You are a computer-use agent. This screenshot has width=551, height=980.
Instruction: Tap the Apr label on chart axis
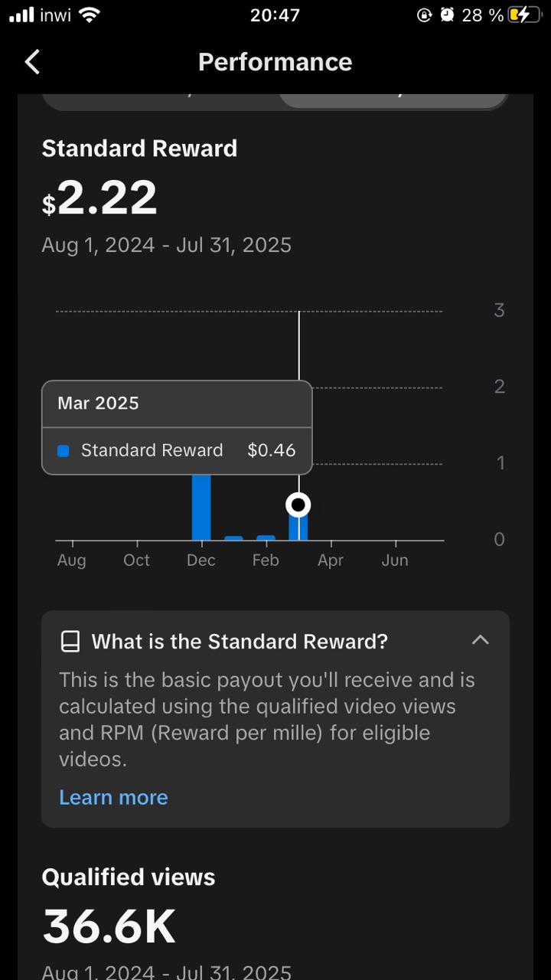[x=331, y=560]
